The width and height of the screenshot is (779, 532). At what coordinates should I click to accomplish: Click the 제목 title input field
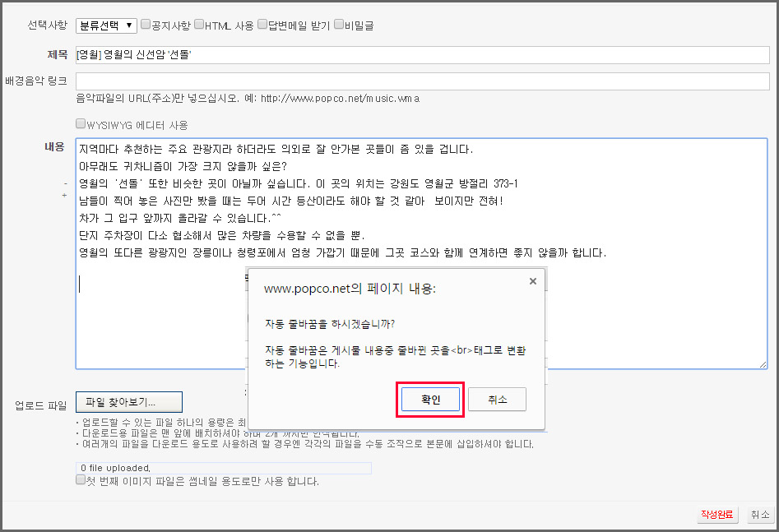421,55
